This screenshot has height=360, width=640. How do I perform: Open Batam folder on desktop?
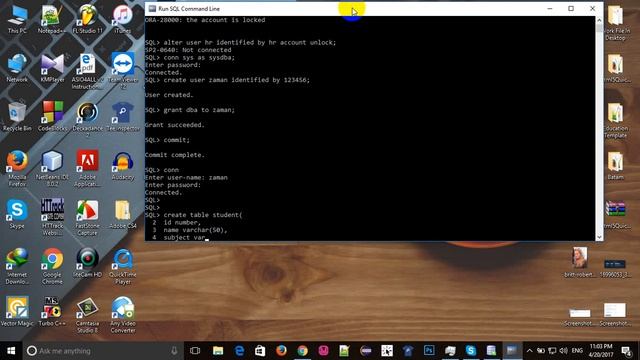pyautogui.click(x=616, y=165)
